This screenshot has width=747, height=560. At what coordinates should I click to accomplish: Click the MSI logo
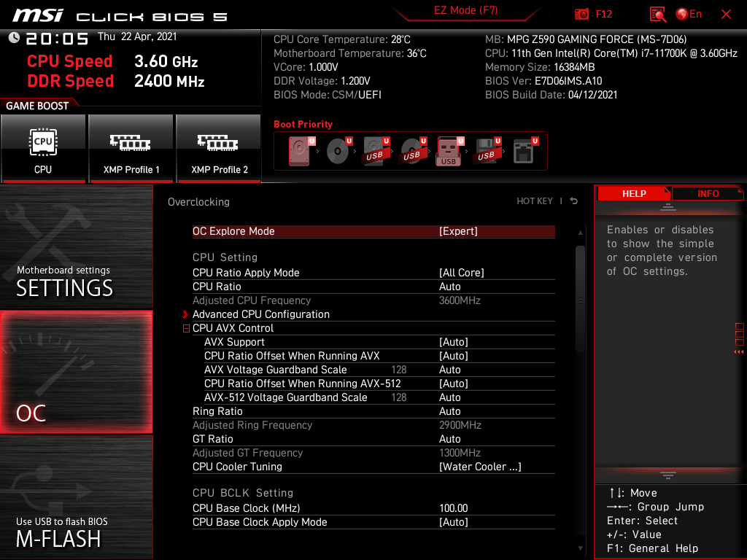click(38, 15)
